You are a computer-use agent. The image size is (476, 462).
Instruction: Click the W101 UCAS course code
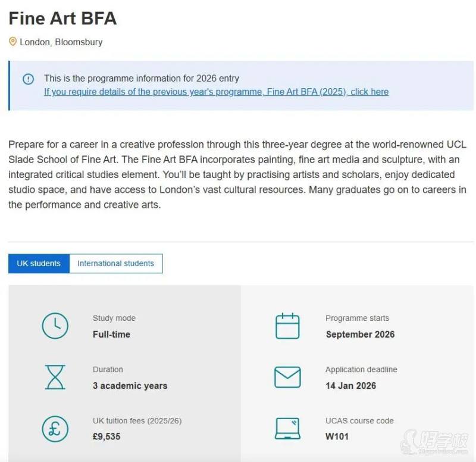[337, 436]
